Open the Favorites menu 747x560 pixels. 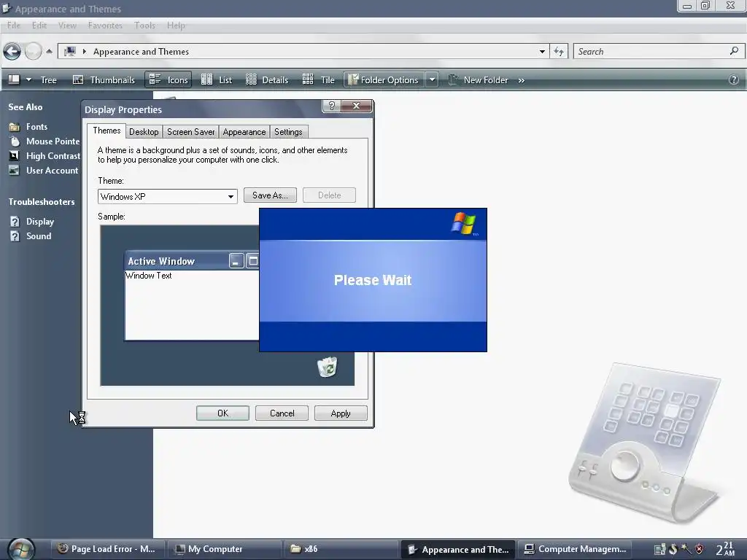pos(105,26)
